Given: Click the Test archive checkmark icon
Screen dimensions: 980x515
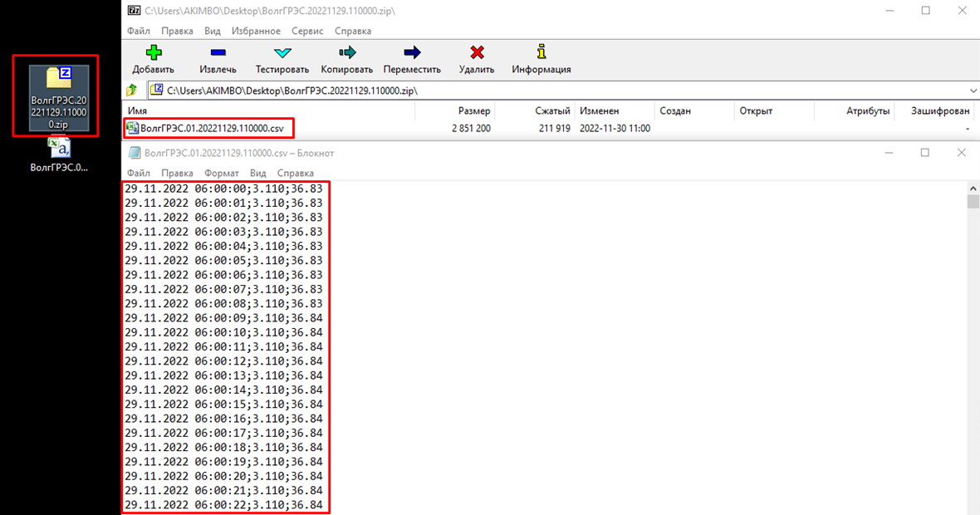Looking at the screenshot, I should (x=282, y=53).
